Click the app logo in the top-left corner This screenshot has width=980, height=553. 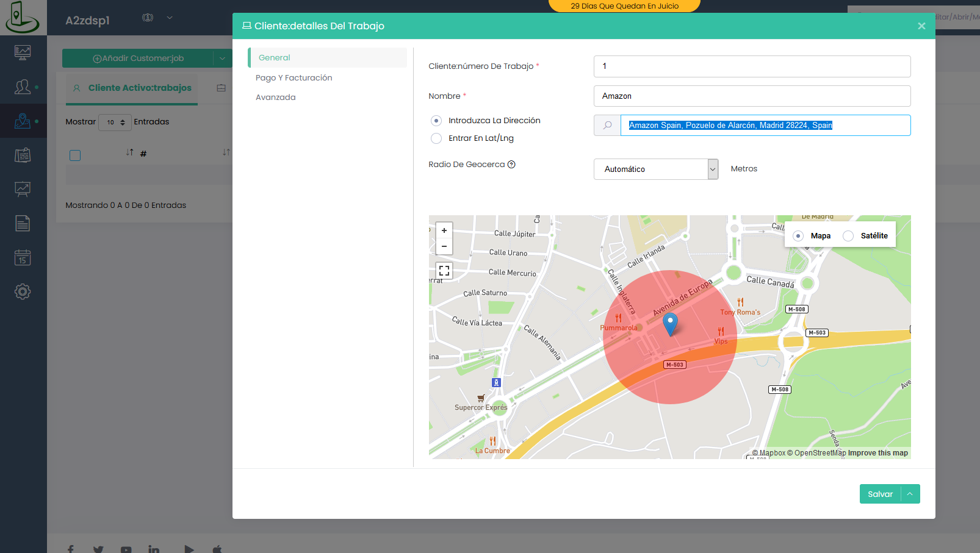click(x=23, y=17)
